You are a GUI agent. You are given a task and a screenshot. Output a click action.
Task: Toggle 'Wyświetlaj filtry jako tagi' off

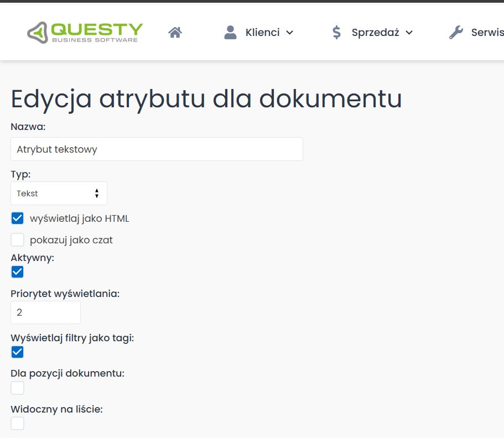(x=17, y=352)
